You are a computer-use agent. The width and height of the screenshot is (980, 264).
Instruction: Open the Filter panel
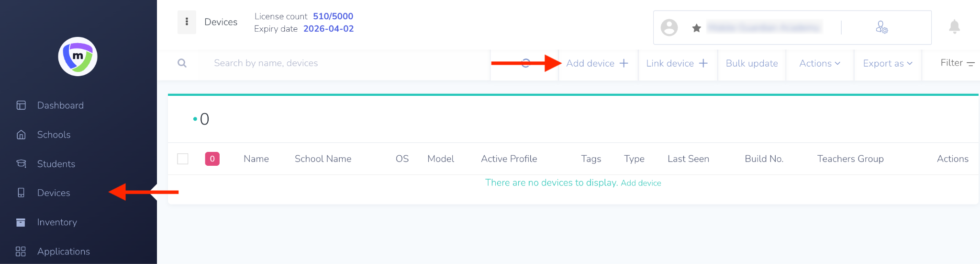tap(957, 63)
